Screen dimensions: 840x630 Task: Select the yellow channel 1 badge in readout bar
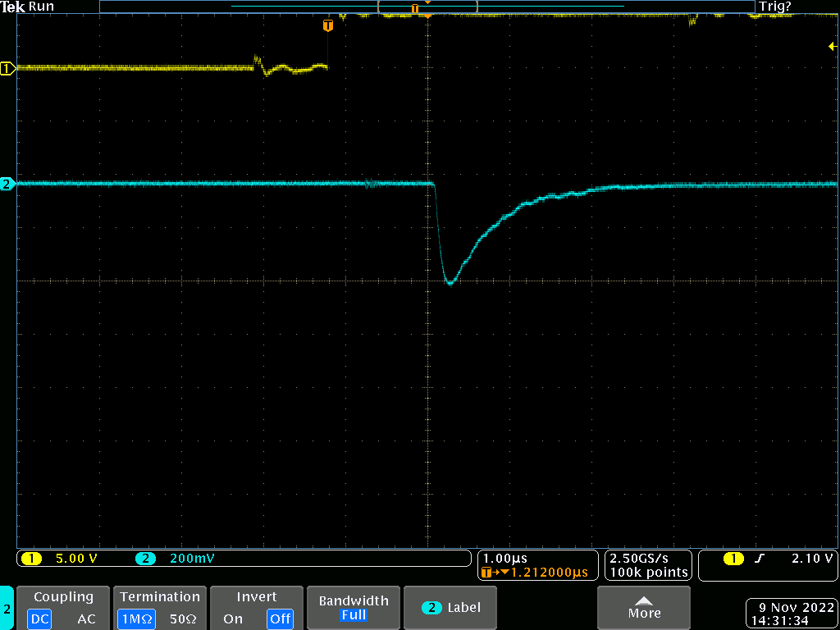click(31, 559)
